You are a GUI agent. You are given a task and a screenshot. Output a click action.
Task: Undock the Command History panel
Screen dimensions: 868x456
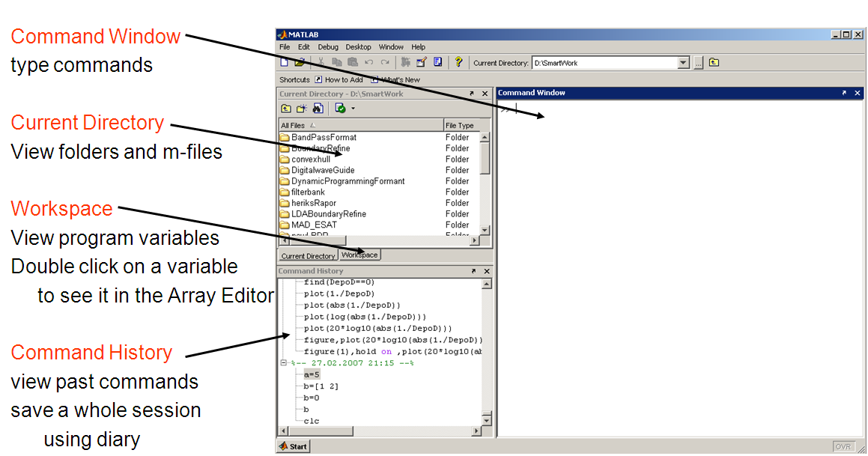473,270
